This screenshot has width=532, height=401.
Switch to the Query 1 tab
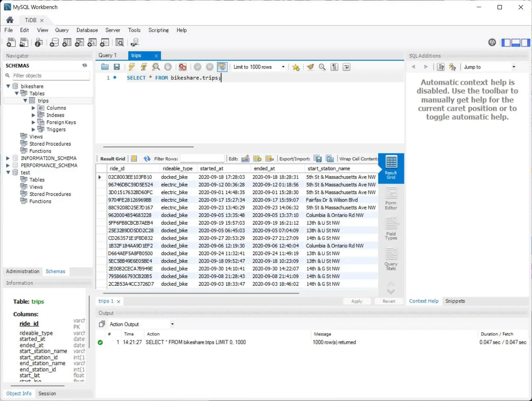108,55
